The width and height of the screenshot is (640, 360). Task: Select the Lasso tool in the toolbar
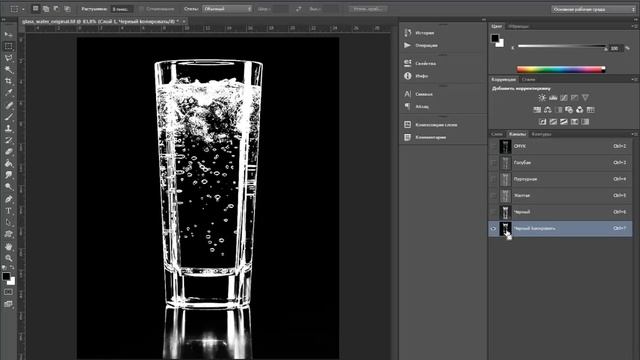(x=8, y=58)
